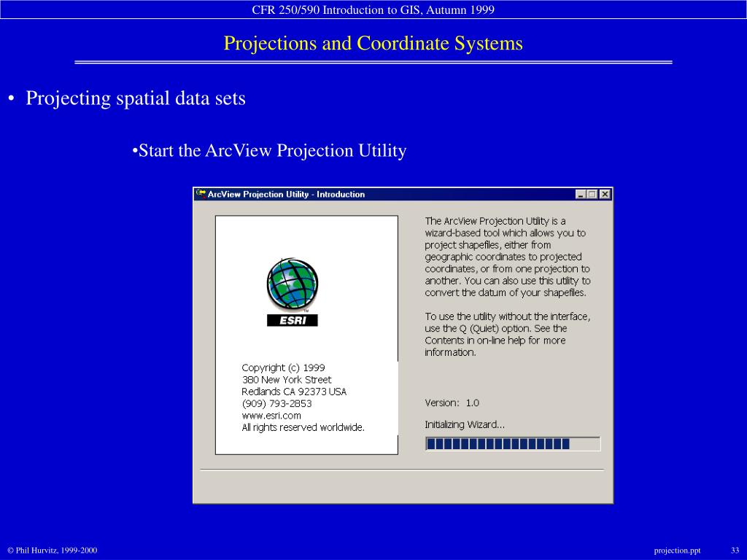The image size is (747, 560).
Task: Click the paragraph starting 'The ArcView Projection Utility is'
Action: [508, 257]
